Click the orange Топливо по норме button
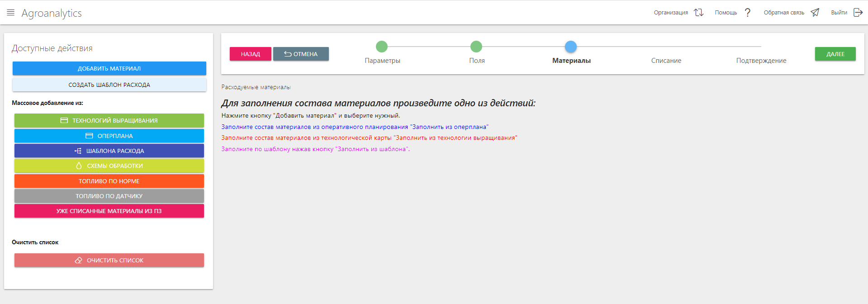Screen dimensions: 868x304 pyautogui.click(x=109, y=181)
